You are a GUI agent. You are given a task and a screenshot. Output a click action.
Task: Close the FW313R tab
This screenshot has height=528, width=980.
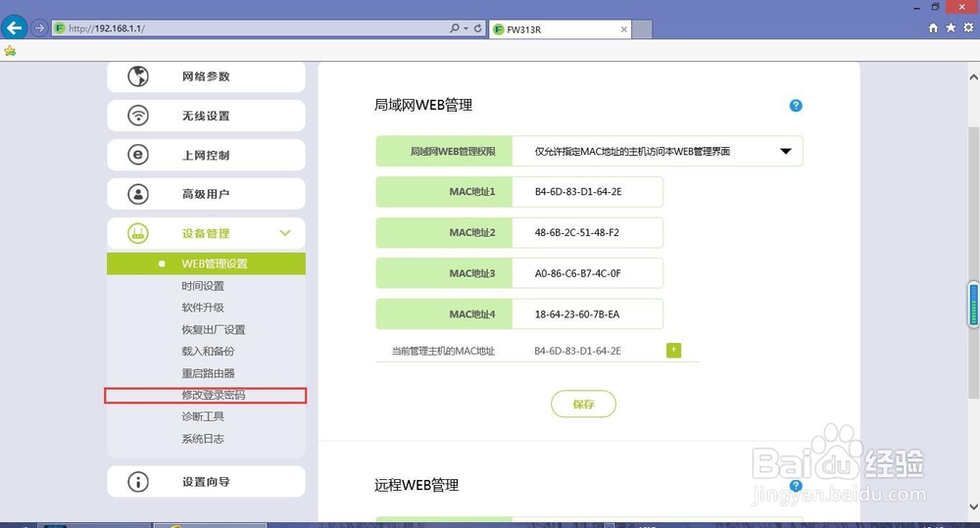pos(623,29)
